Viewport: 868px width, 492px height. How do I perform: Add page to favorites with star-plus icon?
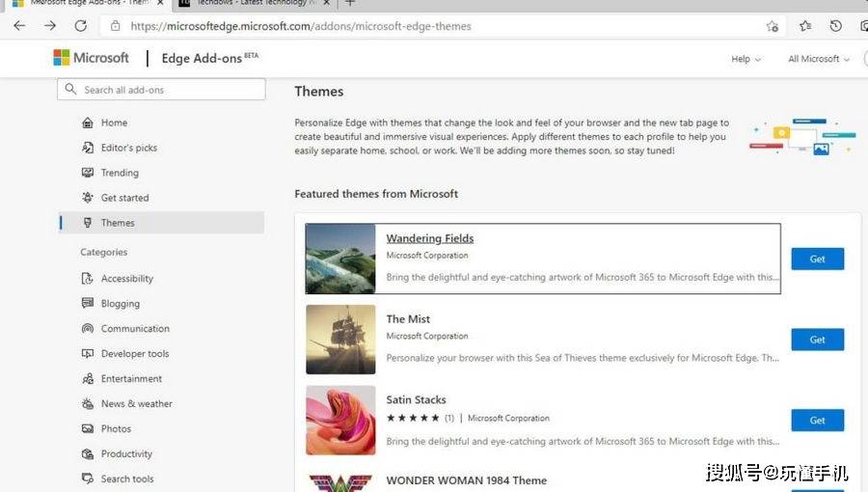tap(773, 26)
